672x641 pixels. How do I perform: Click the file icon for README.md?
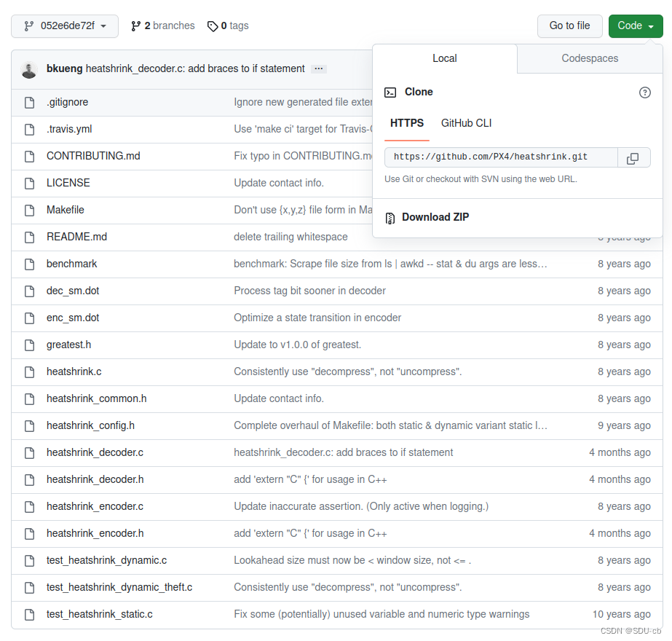coord(30,237)
